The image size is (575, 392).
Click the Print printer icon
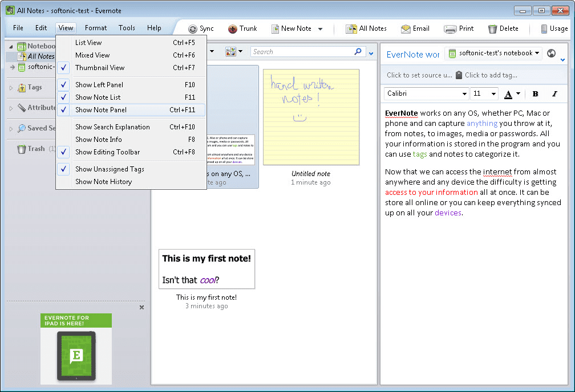[x=450, y=29]
